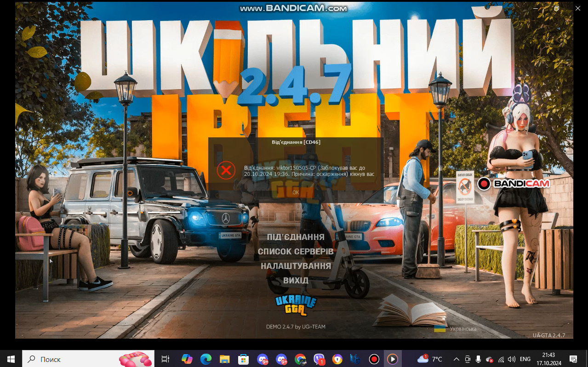Select the ПІД'ЄДНАННЯ menu item
588x367 pixels.
pos(296,237)
